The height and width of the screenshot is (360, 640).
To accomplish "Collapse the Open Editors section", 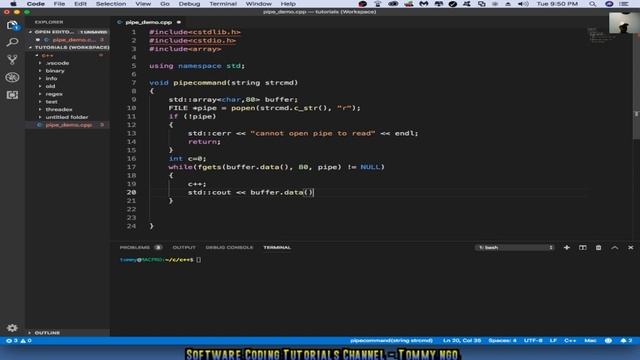I will coord(68,31).
